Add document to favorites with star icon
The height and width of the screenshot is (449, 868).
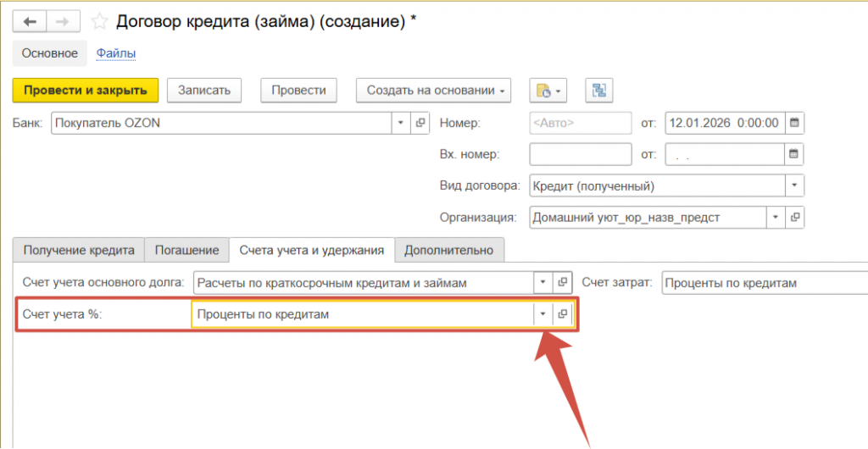click(99, 21)
